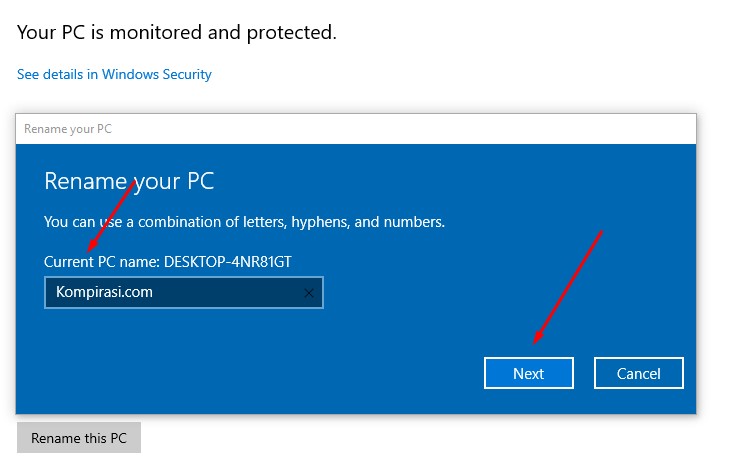Click the Next button
741x476 pixels.
pyautogui.click(x=528, y=373)
